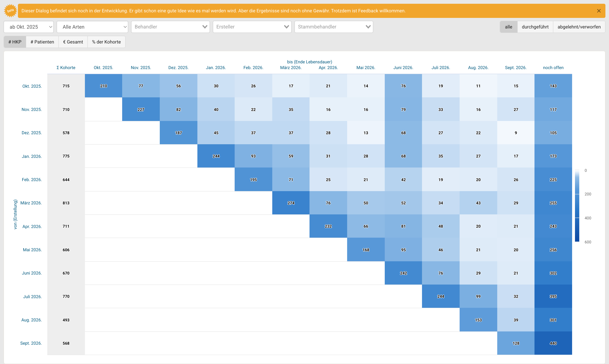Click the 'Juli 2026.' row label
The height and width of the screenshot is (364, 609).
(32, 297)
